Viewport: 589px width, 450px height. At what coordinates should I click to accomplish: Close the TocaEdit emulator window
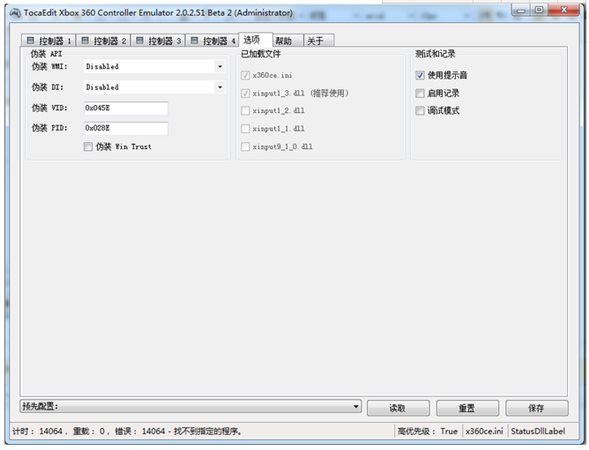click(564, 10)
